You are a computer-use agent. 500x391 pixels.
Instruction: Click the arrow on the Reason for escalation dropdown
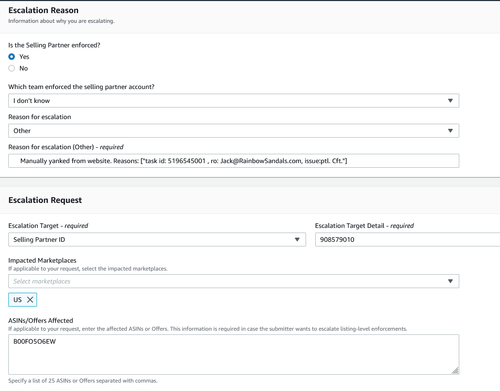(450, 131)
